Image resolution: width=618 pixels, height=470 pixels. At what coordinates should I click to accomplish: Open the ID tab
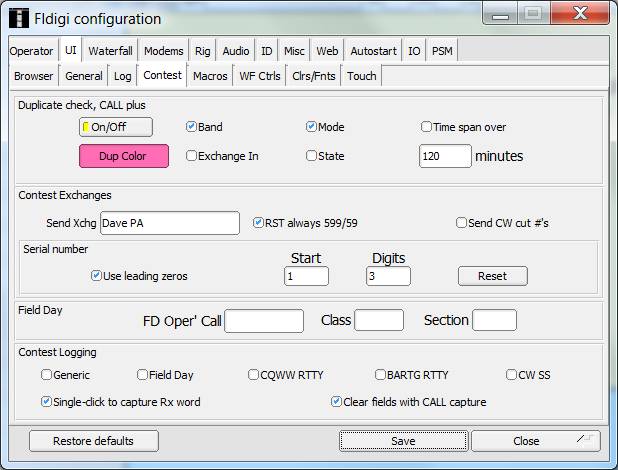(x=266, y=51)
